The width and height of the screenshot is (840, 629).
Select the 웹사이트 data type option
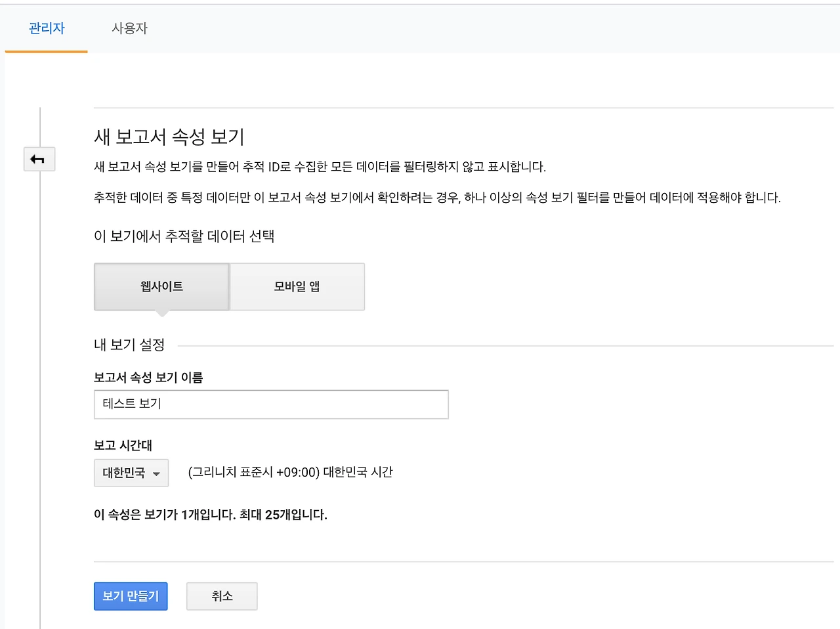point(161,287)
